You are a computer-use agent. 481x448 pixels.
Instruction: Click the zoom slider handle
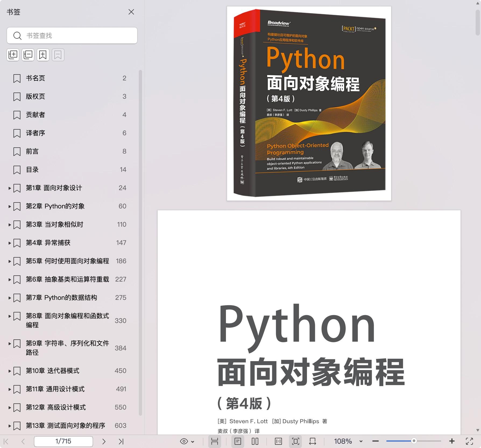(414, 441)
